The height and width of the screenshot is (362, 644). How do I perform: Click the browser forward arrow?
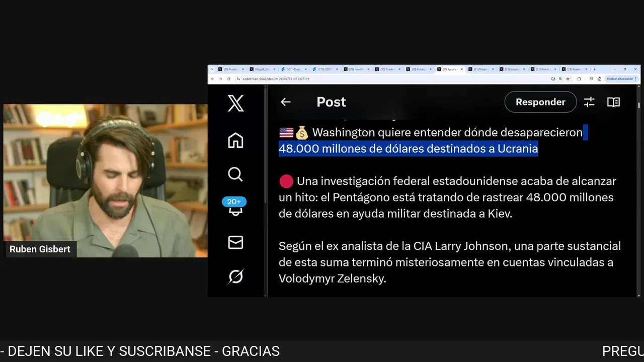pyautogui.click(x=220, y=79)
